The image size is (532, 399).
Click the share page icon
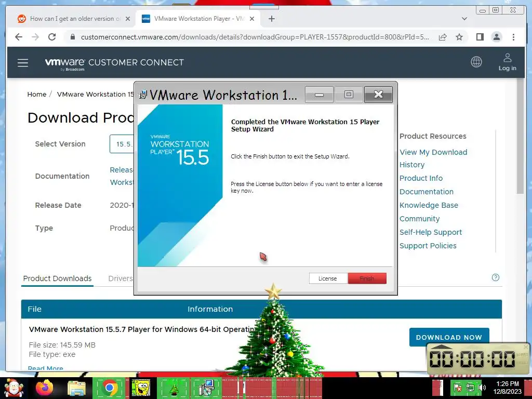pos(443,37)
